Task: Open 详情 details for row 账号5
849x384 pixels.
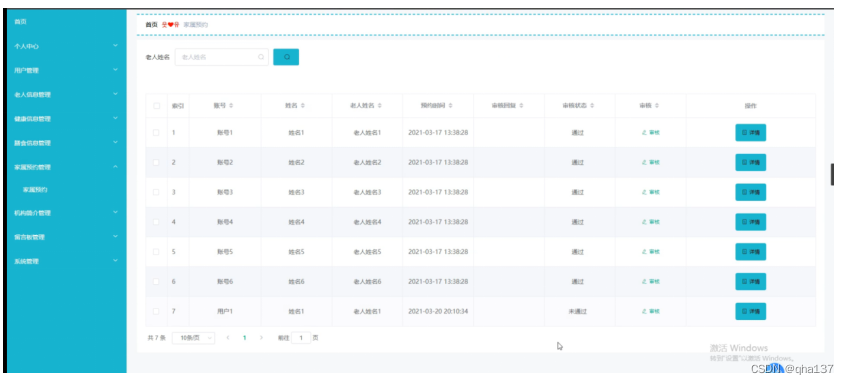Action: point(750,252)
